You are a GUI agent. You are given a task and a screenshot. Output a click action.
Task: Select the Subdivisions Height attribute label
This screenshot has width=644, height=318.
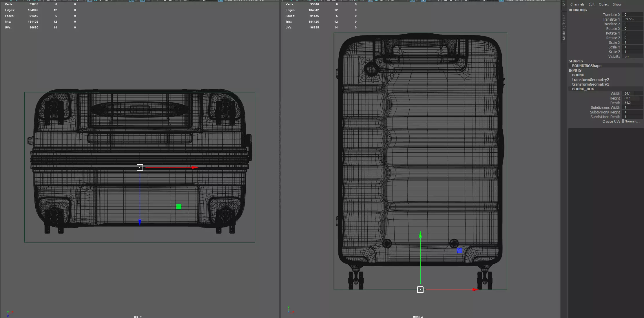coord(605,112)
